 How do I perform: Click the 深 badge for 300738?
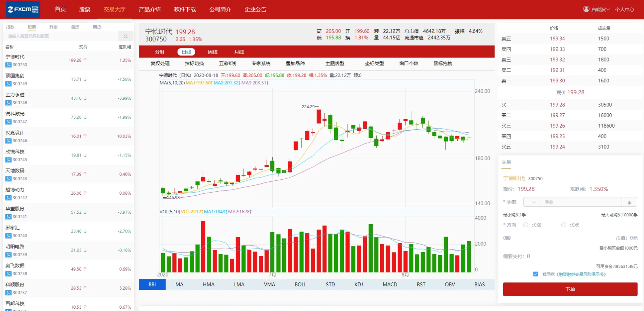coord(9,274)
